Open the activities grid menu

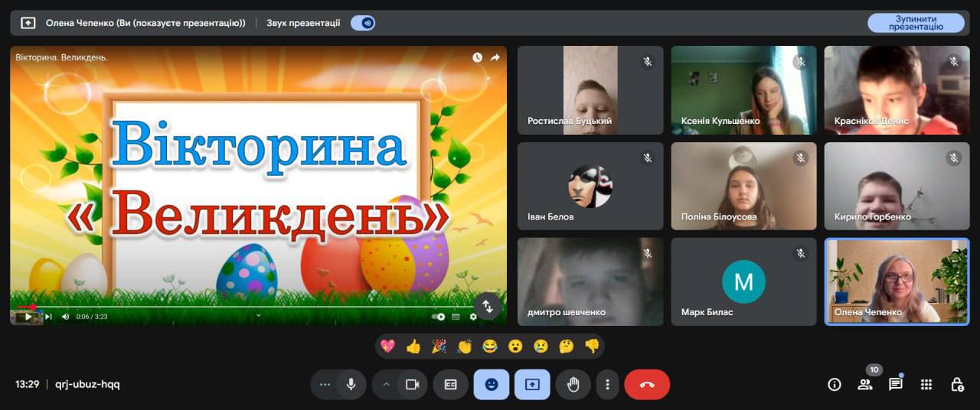tap(926, 385)
